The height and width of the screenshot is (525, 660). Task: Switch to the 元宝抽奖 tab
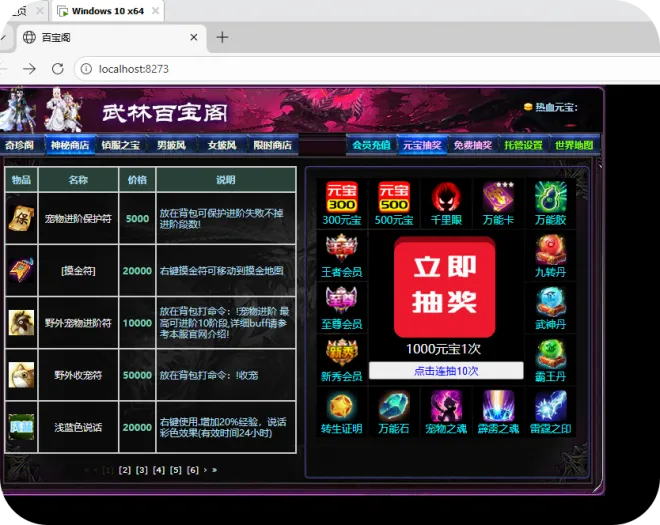(x=422, y=145)
